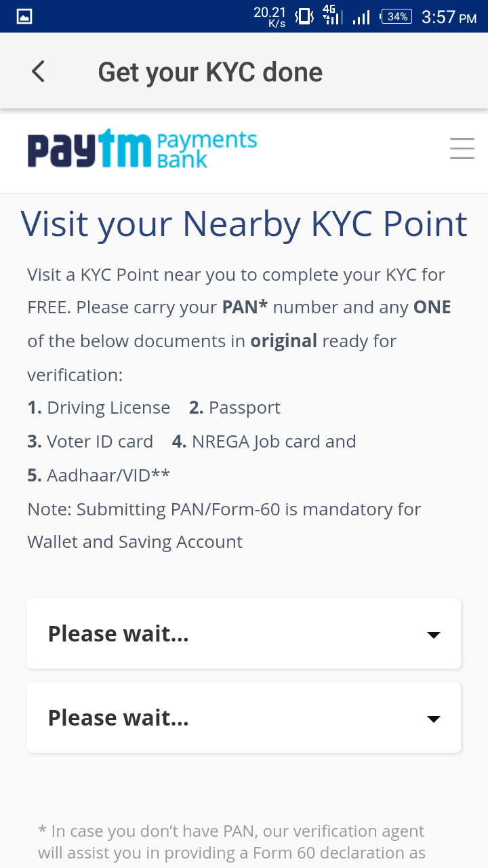Open the second Please wait dropdown
Viewport: 488px width, 868px height.
tap(244, 717)
